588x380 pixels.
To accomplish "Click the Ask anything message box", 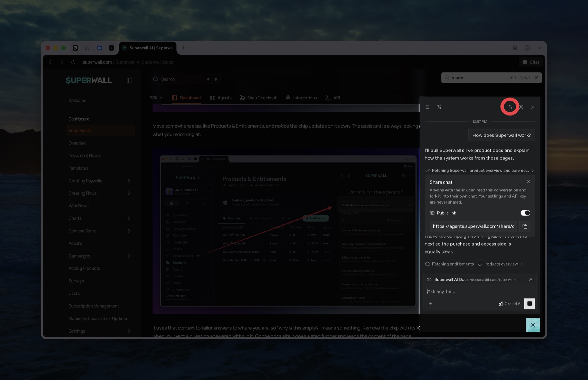I will pyautogui.click(x=480, y=291).
